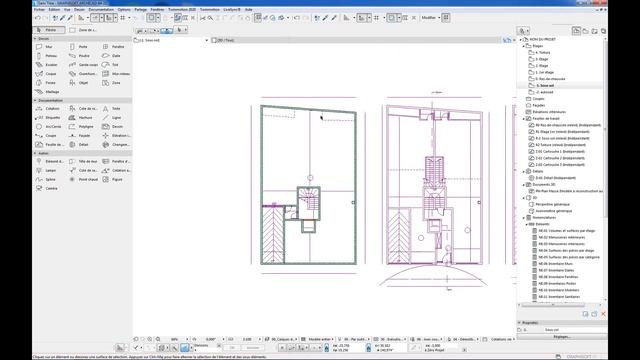The width and height of the screenshot is (640, 360).
Task: Open the 1. 1er étage story
Action: pos(541,72)
